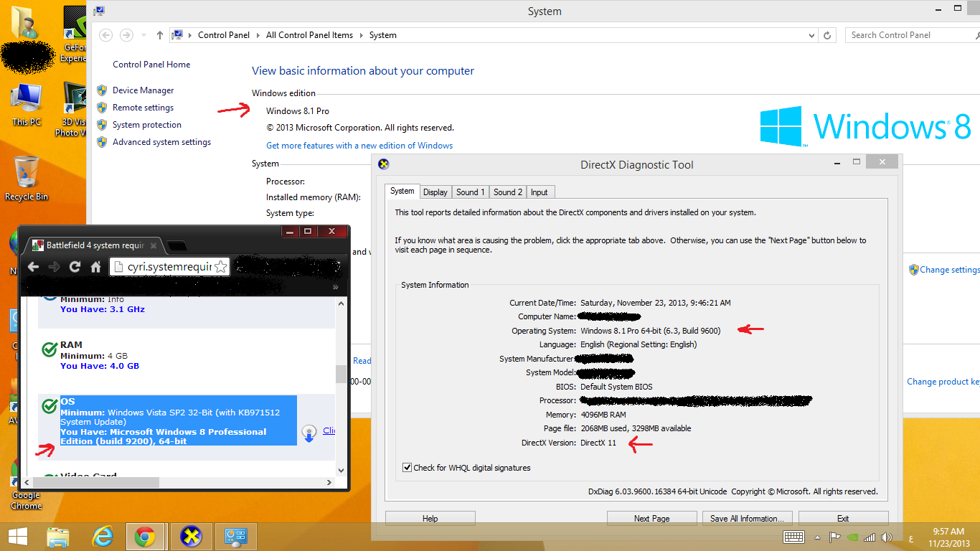
Task: Click Chrome reload page icon
Action: [x=75, y=267]
